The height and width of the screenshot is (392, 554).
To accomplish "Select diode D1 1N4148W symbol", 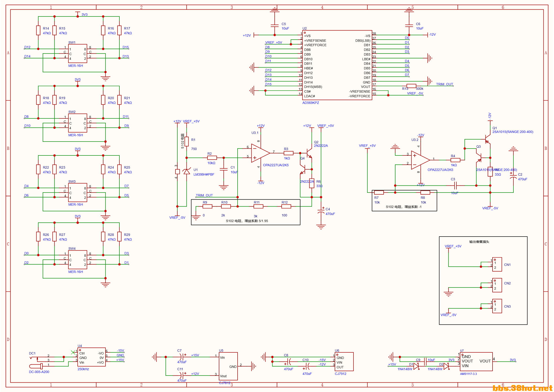I will coord(416,366).
